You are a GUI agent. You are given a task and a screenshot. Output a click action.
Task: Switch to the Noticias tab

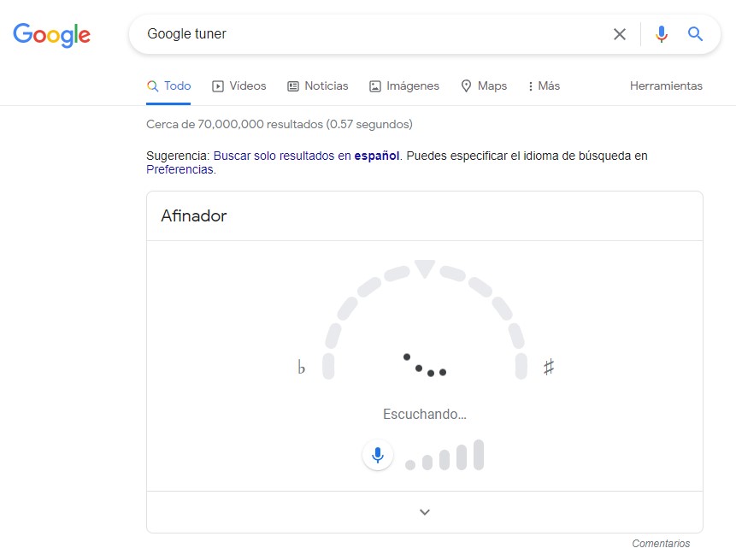click(x=316, y=85)
